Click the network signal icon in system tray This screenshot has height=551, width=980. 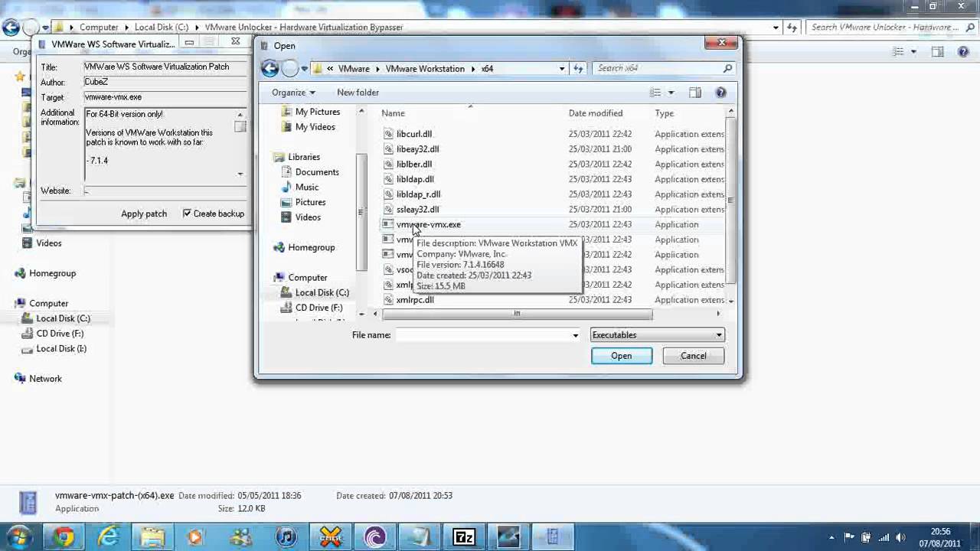tap(883, 537)
